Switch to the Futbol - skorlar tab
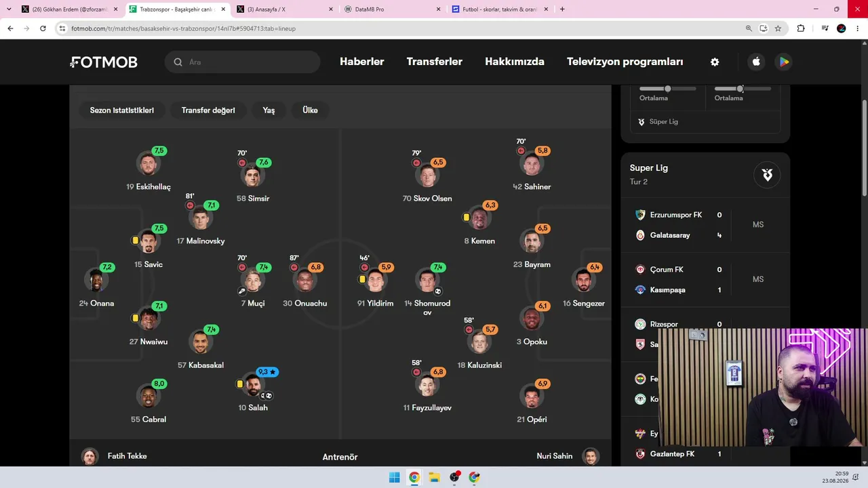The height and width of the screenshot is (488, 868). tap(500, 9)
